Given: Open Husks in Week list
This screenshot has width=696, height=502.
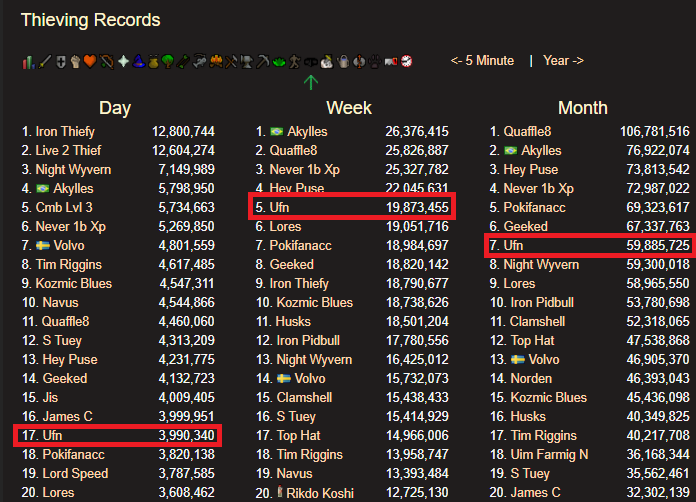Looking at the screenshot, I should [293, 321].
